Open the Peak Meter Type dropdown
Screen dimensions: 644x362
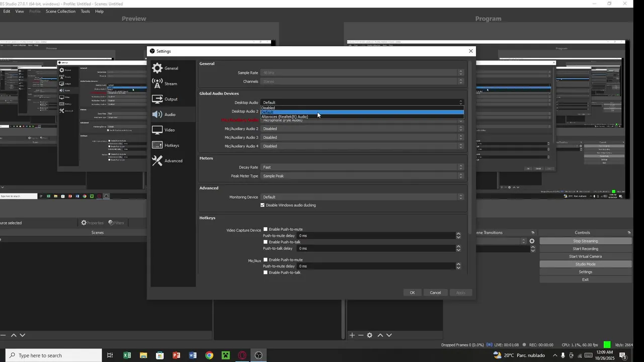pos(362,176)
